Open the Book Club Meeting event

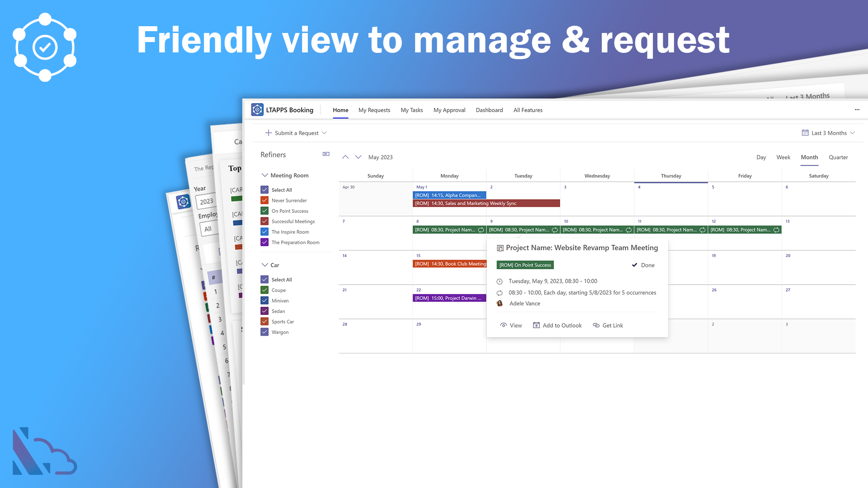click(x=450, y=264)
